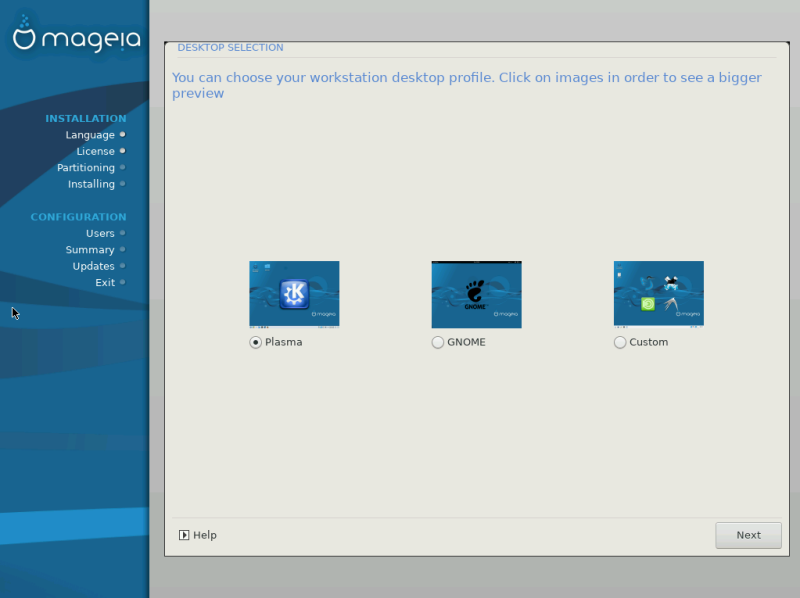Click the GNOME desktop preview image
800x598 pixels.
476,294
